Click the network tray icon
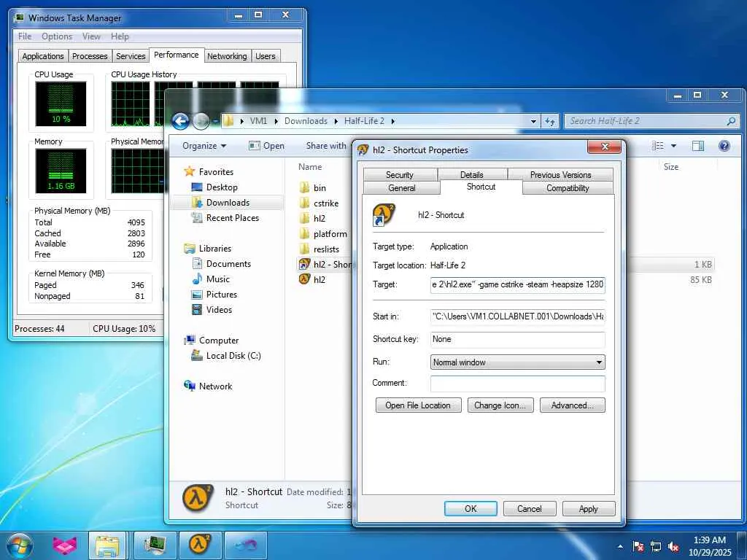Image resolution: width=747 pixels, height=560 pixels. [656, 546]
